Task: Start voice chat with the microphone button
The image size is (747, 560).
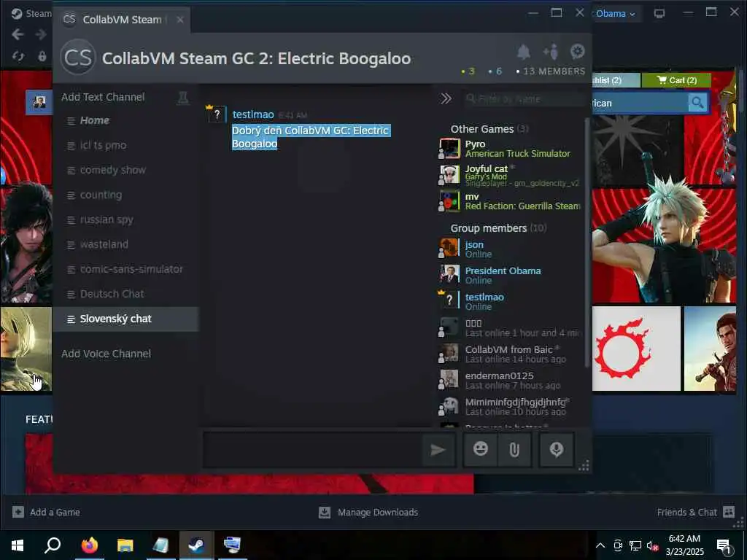Action: point(557,449)
